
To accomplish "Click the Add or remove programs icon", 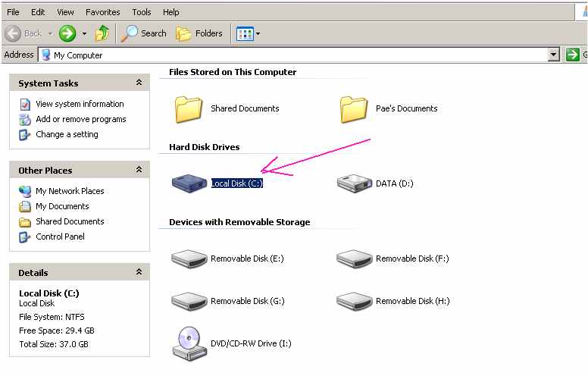I will [25, 119].
